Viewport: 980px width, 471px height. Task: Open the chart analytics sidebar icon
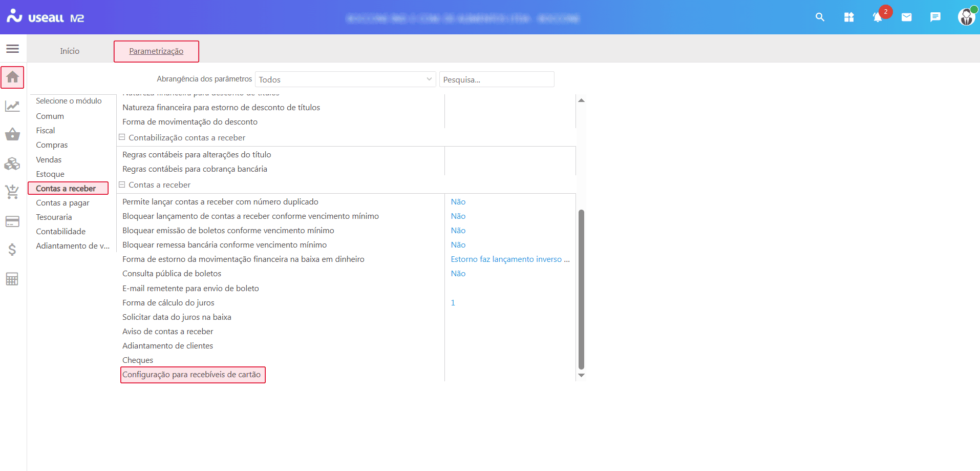(x=12, y=106)
